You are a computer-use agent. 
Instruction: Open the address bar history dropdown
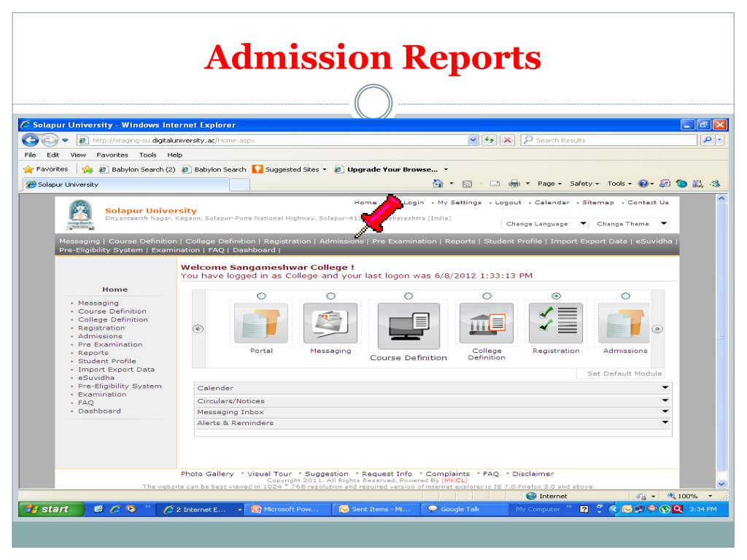click(472, 140)
